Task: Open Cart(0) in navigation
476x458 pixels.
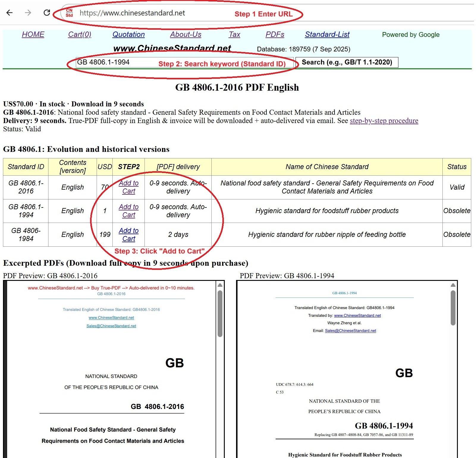Action: [79, 34]
